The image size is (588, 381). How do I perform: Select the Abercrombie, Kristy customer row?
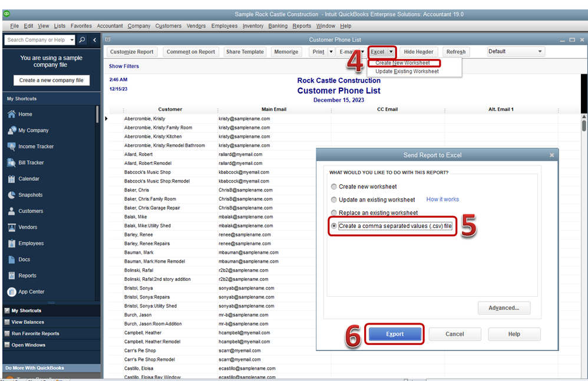click(144, 118)
